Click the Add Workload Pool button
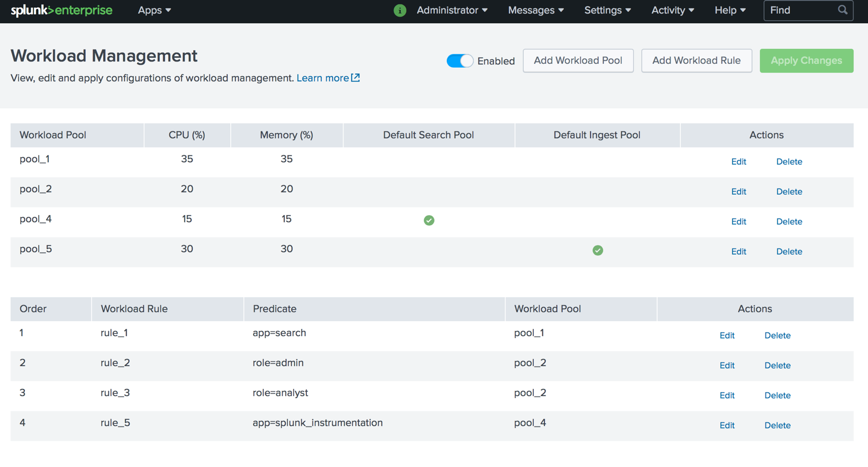The height and width of the screenshot is (467, 868). click(x=578, y=61)
